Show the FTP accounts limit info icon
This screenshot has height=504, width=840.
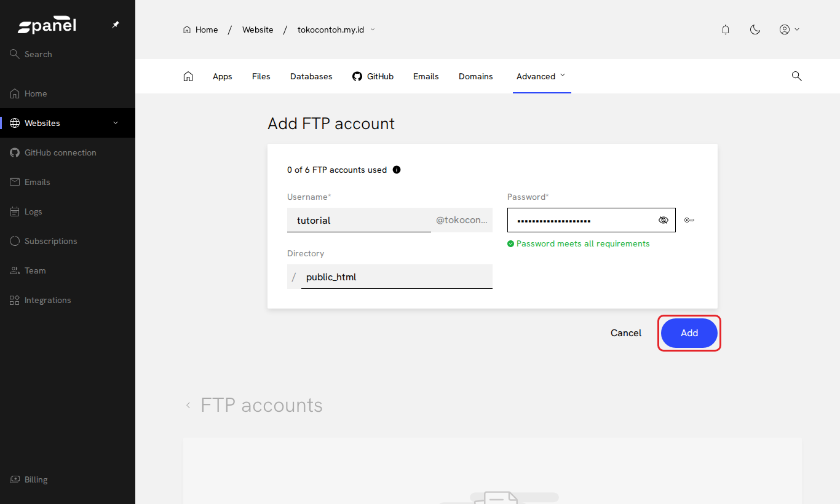[397, 170]
